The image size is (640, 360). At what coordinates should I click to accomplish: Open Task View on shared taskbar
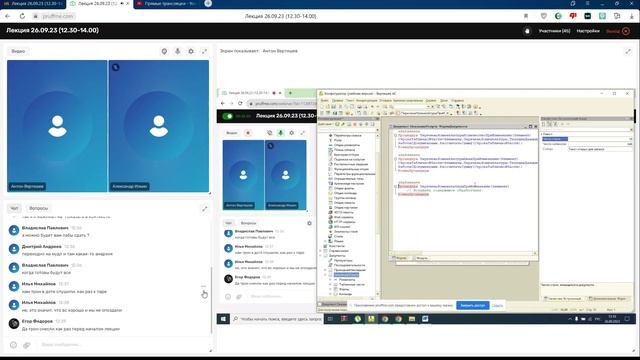point(330,319)
